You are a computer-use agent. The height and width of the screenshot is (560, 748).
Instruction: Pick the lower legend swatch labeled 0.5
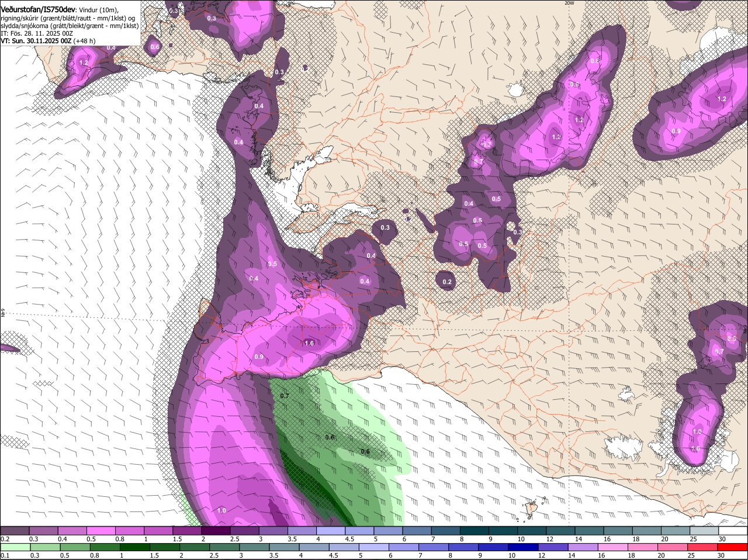click(75, 547)
